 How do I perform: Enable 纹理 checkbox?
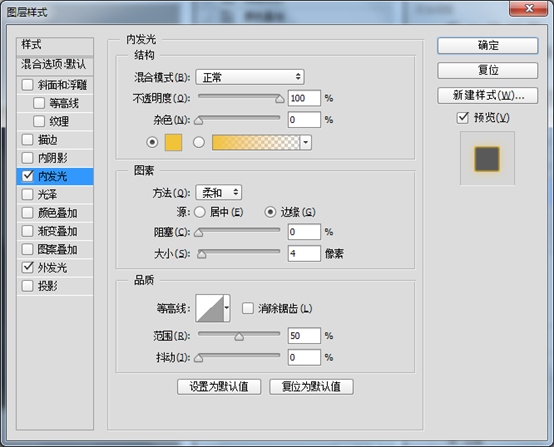point(39,121)
